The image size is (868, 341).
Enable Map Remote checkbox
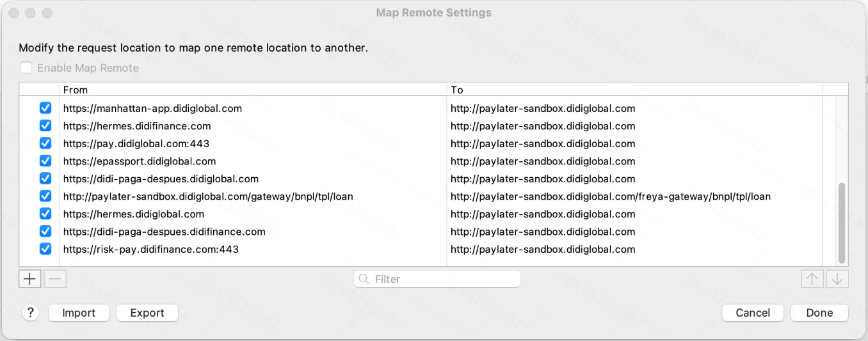tap(26, 68)
